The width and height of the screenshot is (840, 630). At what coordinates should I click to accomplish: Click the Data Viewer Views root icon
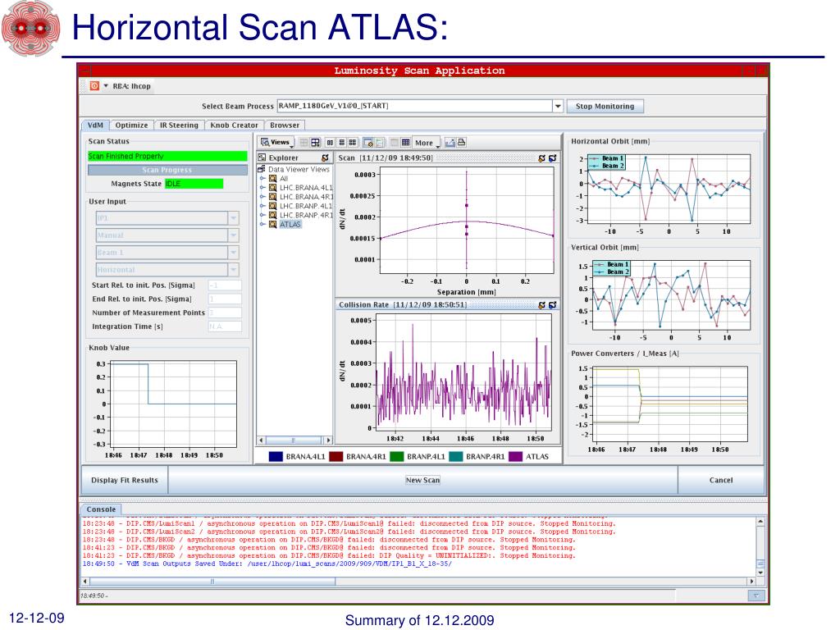[262, 169]
